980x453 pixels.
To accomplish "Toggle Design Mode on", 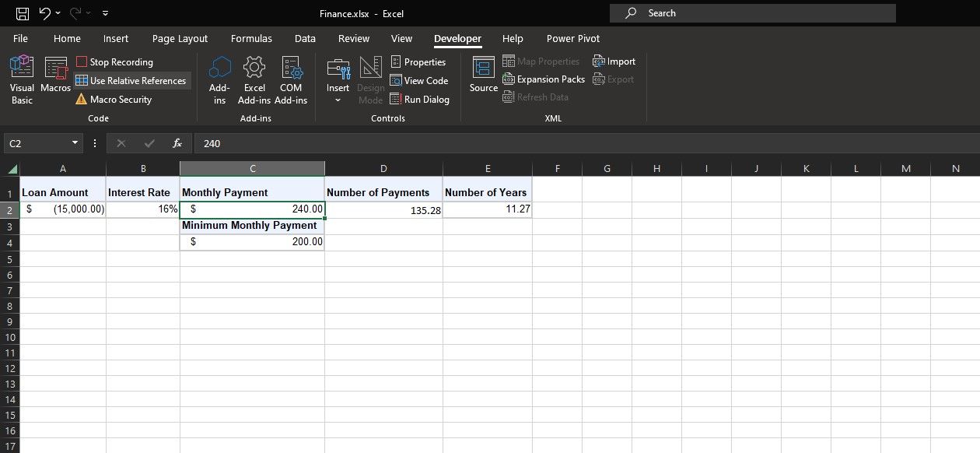I will tap(370, 79).
